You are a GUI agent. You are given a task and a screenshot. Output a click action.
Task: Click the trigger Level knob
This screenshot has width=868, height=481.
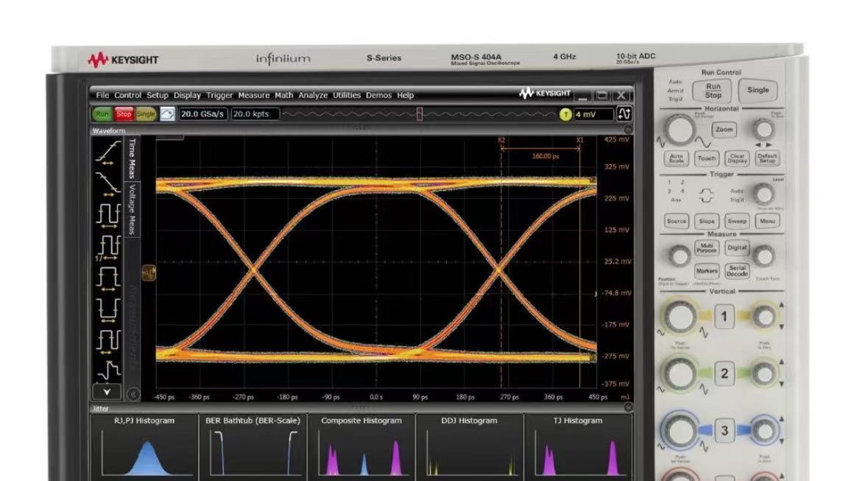click(763, 194)
